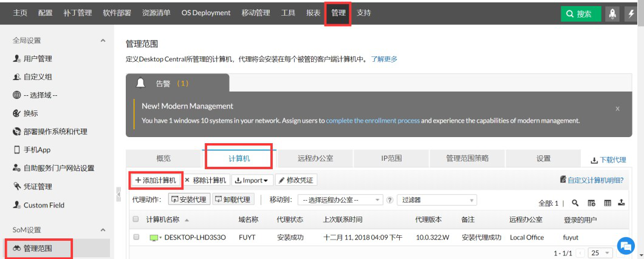Tick the select-all computers header checkbox
The image size is (644, 259).
click(x=136, y=219)
